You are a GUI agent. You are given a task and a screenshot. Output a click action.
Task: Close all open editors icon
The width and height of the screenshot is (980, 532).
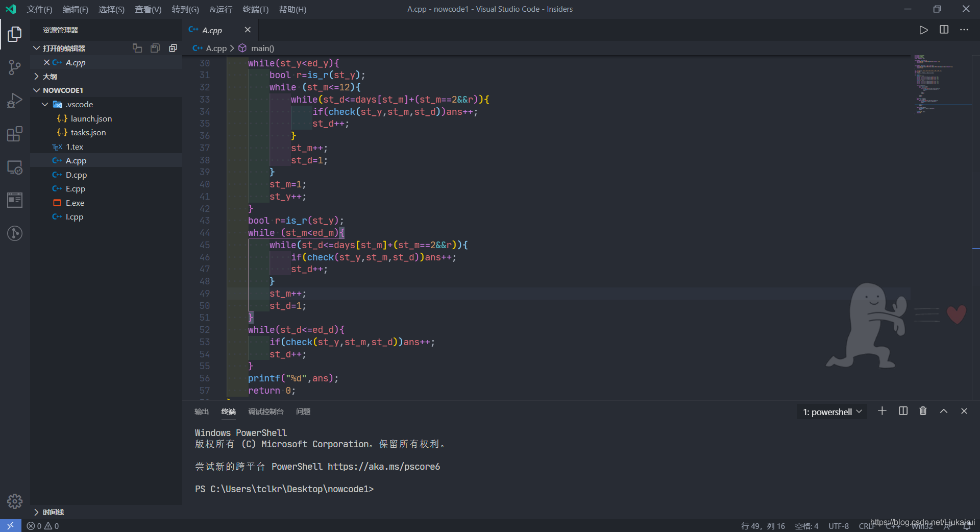point(173,48)
